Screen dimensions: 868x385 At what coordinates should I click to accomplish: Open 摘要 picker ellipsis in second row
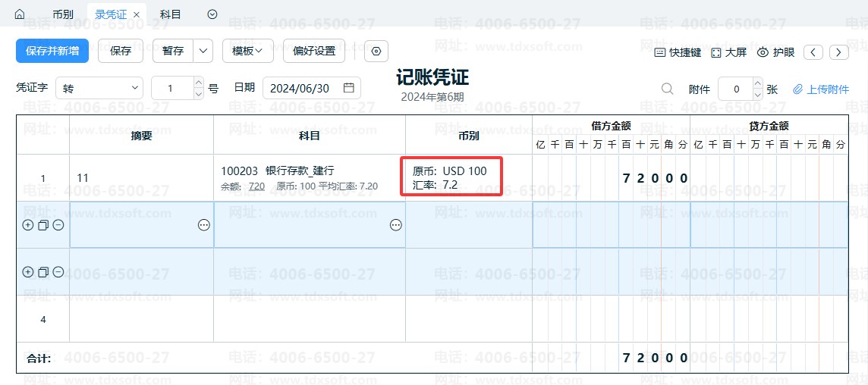(x=203, y=225)
